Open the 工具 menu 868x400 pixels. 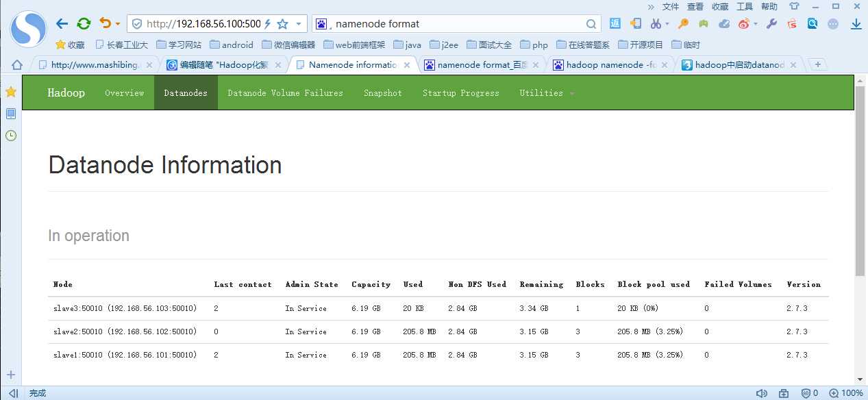pyautogui.click(x=745, y=6)
